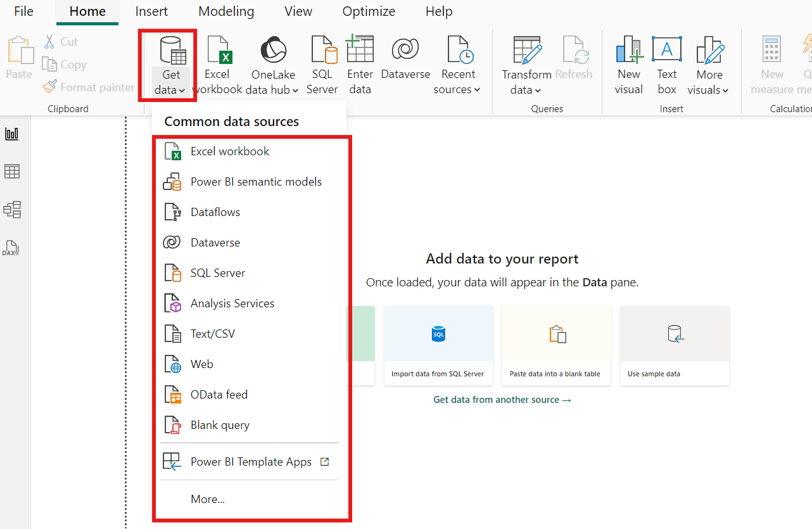Switch to Table view in sidebar
Viewport: 812px width, 529px height.
tap(12, 171)
